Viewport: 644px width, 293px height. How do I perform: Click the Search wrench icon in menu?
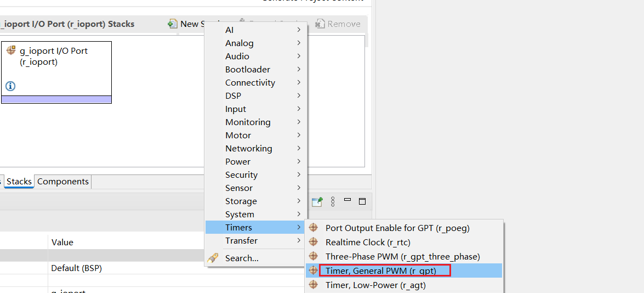click(x=213, y=258)
